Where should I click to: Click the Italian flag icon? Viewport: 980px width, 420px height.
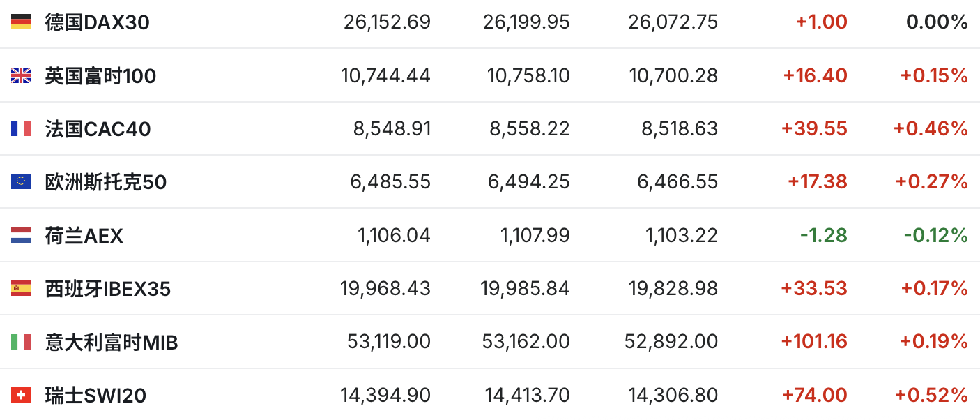point(21,342)
